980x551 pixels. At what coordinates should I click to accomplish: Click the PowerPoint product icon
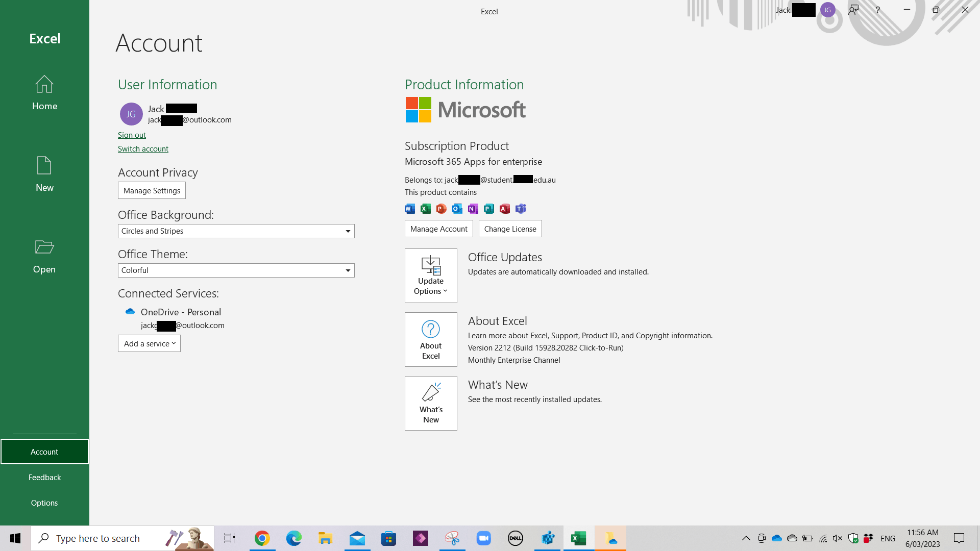coord(442,208)
